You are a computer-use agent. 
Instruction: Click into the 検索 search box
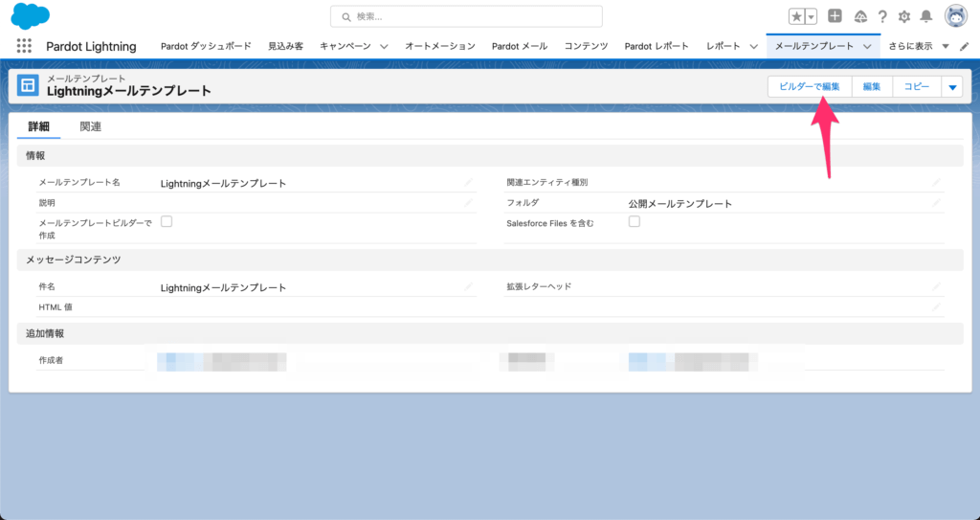pyautogui.click(x=466, y=17)
